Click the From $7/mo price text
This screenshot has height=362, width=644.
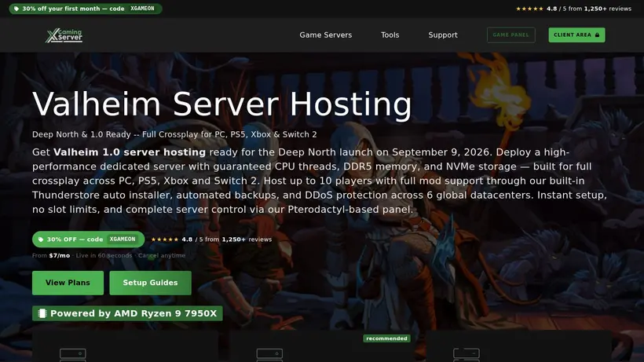[51, 255]
